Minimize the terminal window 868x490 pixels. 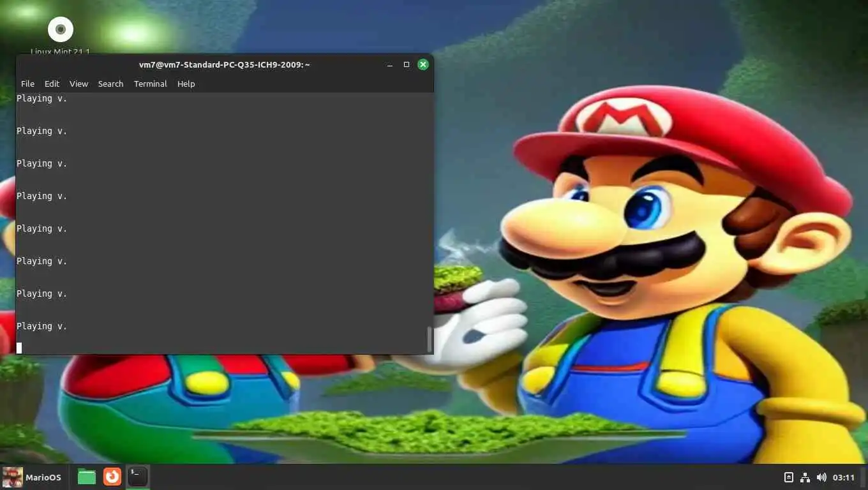tap(389, 64)
